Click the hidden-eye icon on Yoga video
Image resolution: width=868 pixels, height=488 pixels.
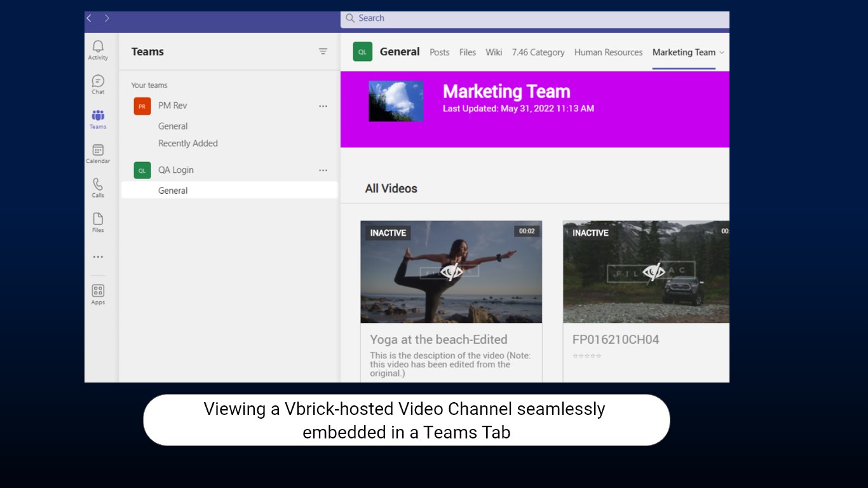coord(451,272)
